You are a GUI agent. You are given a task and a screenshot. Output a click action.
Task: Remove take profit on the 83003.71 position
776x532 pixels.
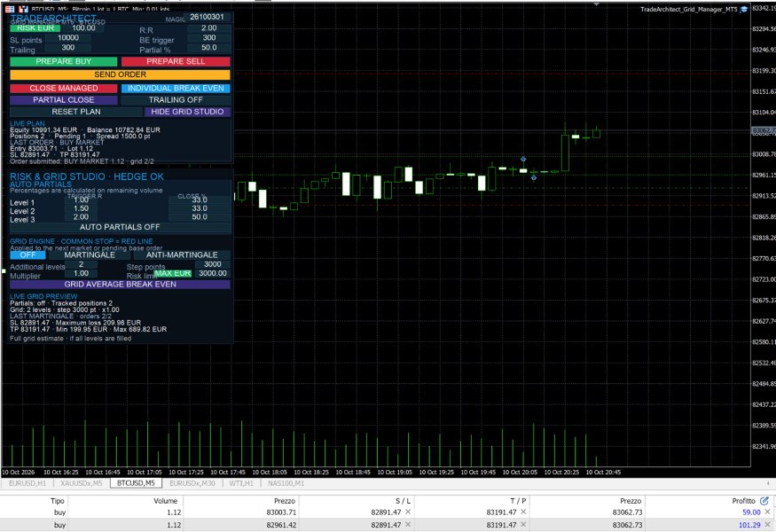pos(523,512)
